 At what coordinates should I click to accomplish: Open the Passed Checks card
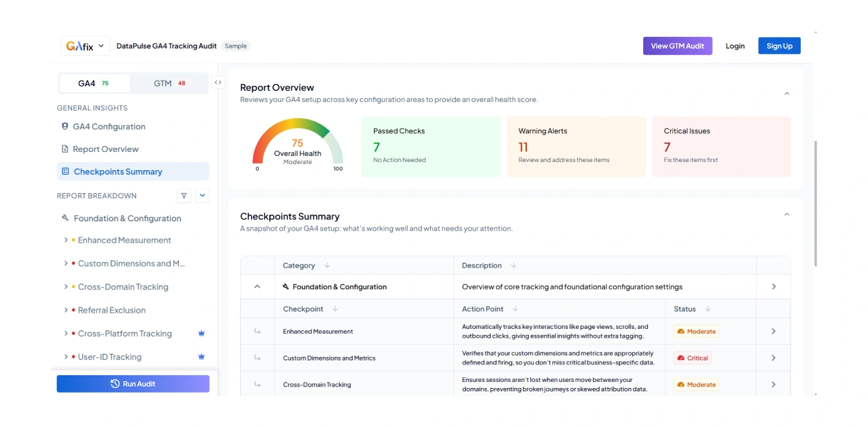point(431,147)
